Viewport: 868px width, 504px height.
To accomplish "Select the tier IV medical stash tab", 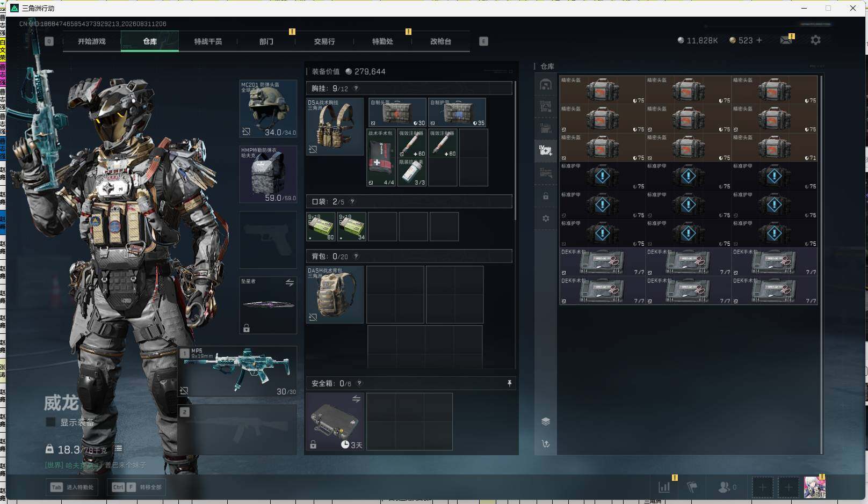I will 546,150.
